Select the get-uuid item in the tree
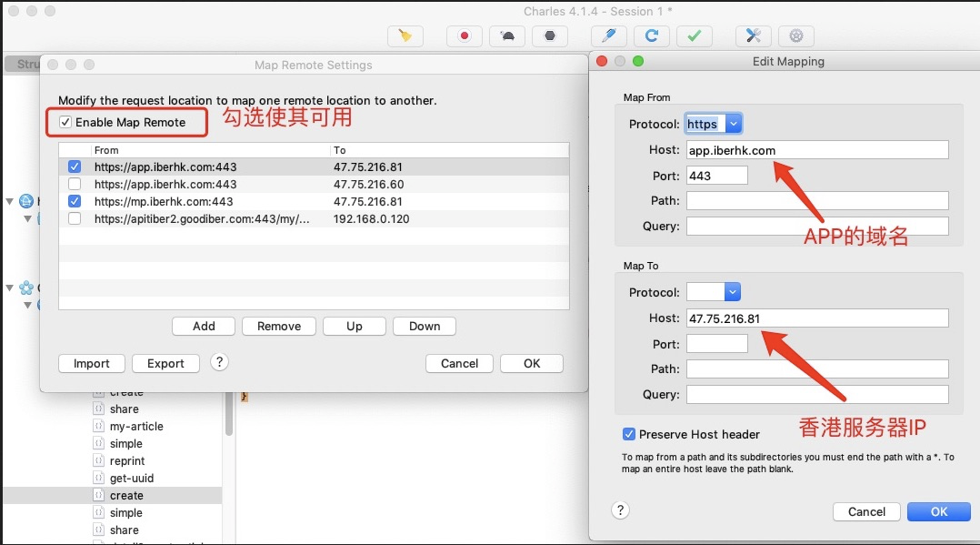This screenshot has width=980, height=545. [132, 479]
